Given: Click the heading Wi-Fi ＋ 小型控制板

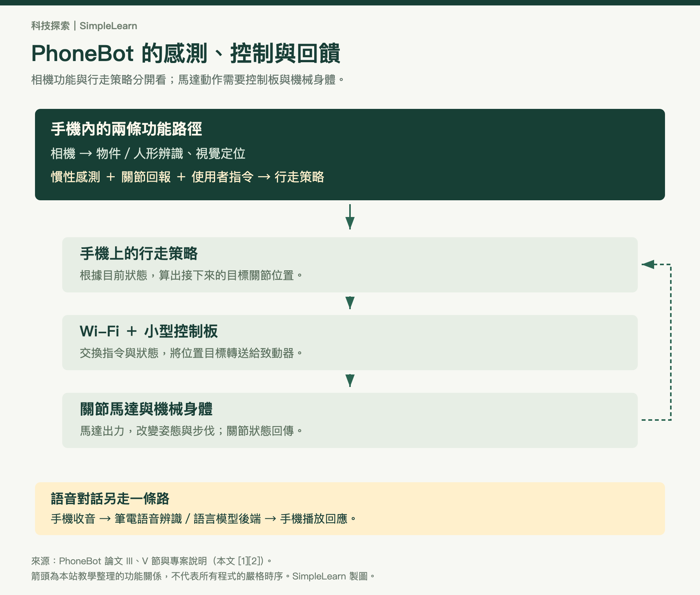Looking at the screenshot, I should click(149, 331).
